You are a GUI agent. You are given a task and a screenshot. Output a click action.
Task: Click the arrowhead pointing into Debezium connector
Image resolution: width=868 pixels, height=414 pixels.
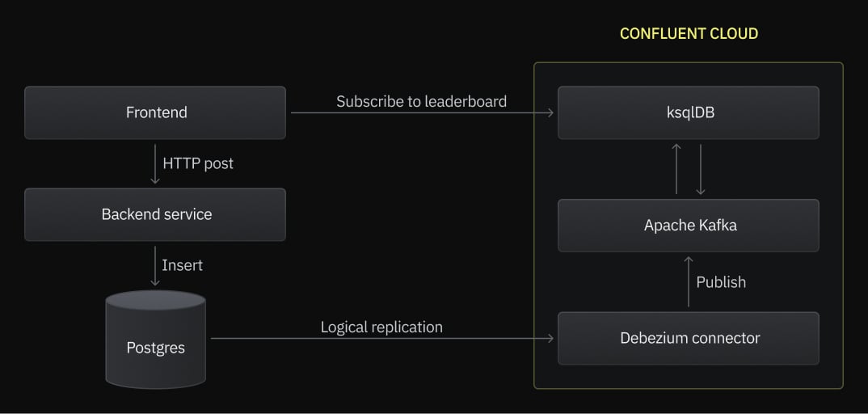(x=550, y=338)
